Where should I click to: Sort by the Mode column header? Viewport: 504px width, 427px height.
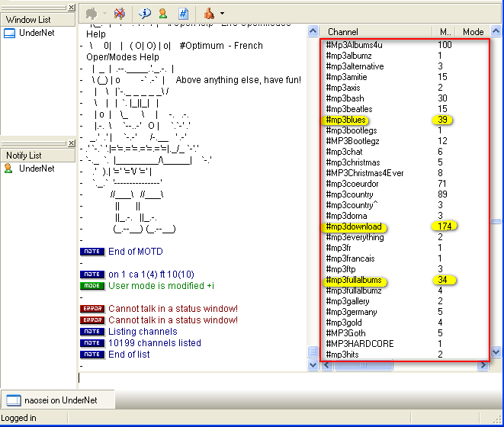click(x=474, y=32)
